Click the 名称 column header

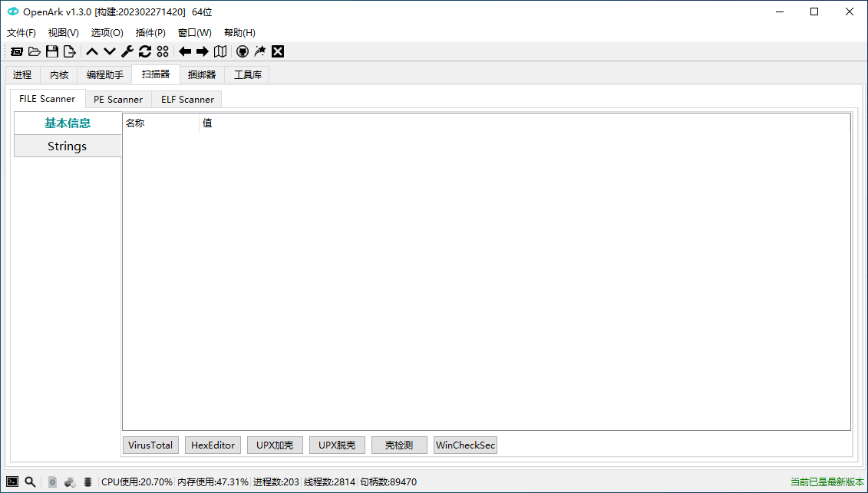pos(160,123)
